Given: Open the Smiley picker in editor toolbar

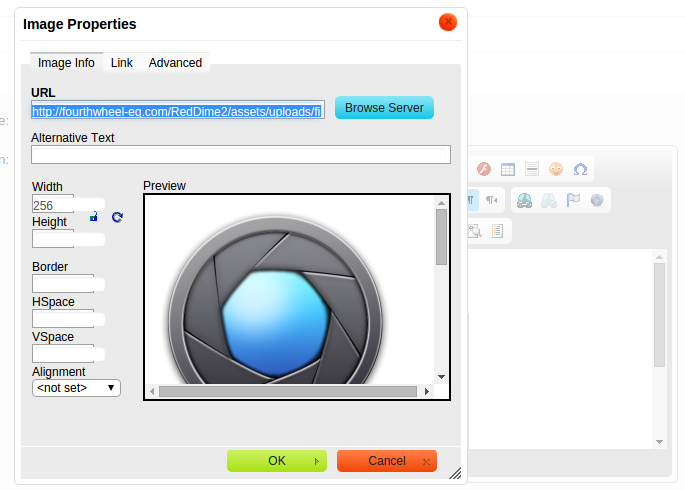Looking at the screenshot, I should [x=556, y=169].
